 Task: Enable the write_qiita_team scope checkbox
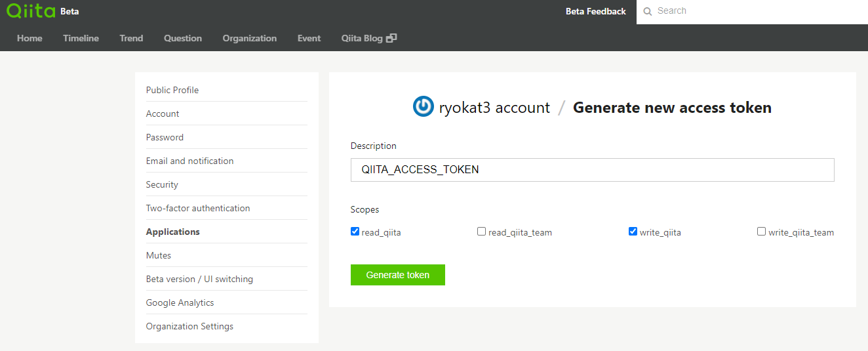[x=761, y=231]
